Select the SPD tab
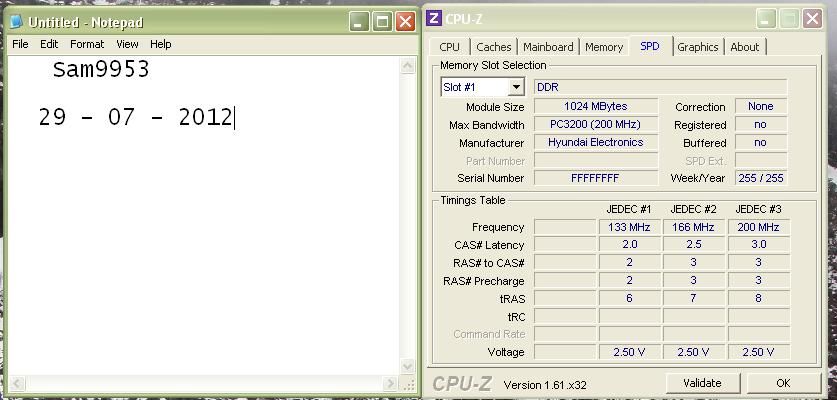 pos(650,46)
